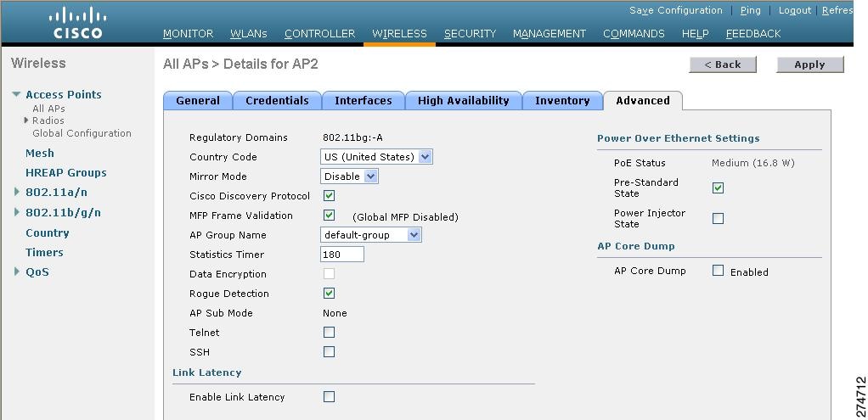Image resolution: width=868 pixels, height=420 pixels.
Task: Switch to the Credentials tab
Action: tap(277, 101)
